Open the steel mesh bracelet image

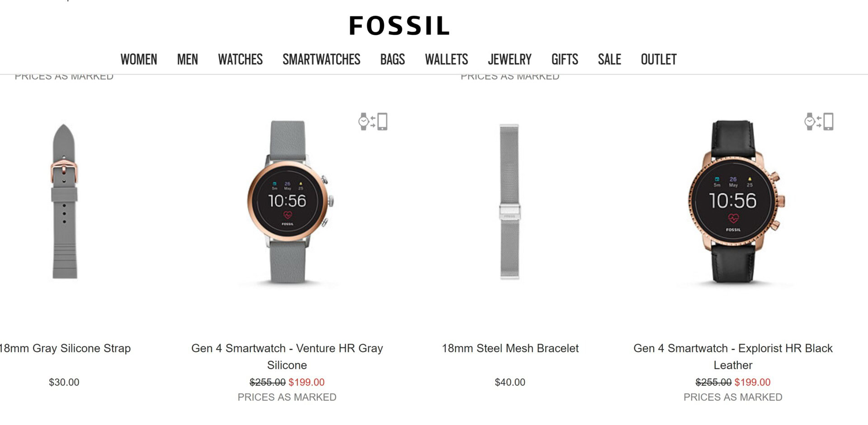[x=509, y=201]
